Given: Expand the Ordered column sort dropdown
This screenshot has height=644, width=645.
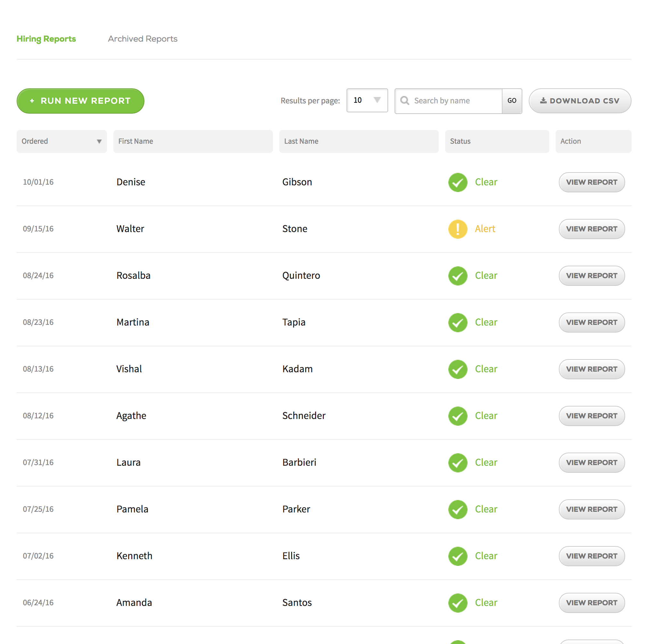Looking at the screenshot, I should tap(99, 141).
